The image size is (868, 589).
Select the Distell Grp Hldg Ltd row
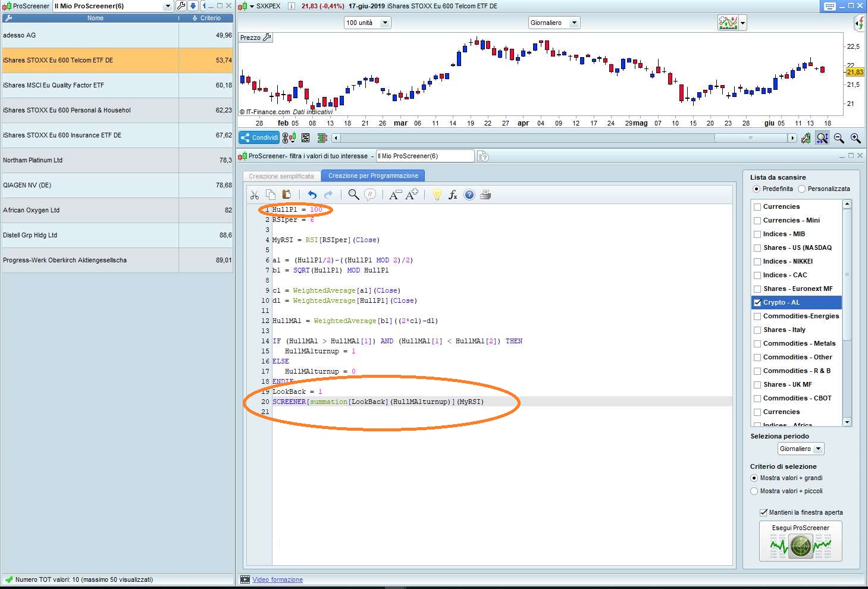point(117,235)
